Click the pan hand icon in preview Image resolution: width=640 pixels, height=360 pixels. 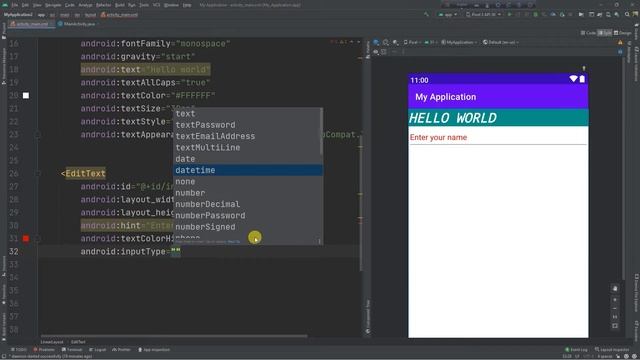615,289
